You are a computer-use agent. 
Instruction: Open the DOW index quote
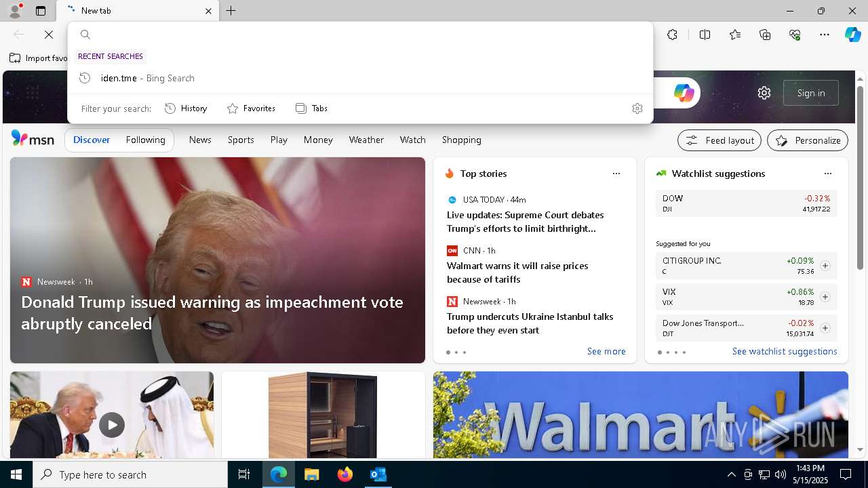point(747,203)
